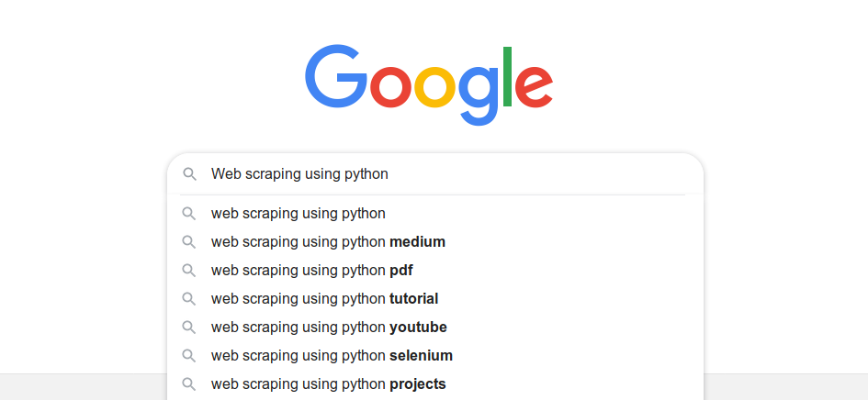
Task: Click magnifier icon next to the 'projects' suggestion
Action: [x=189, y=384]
